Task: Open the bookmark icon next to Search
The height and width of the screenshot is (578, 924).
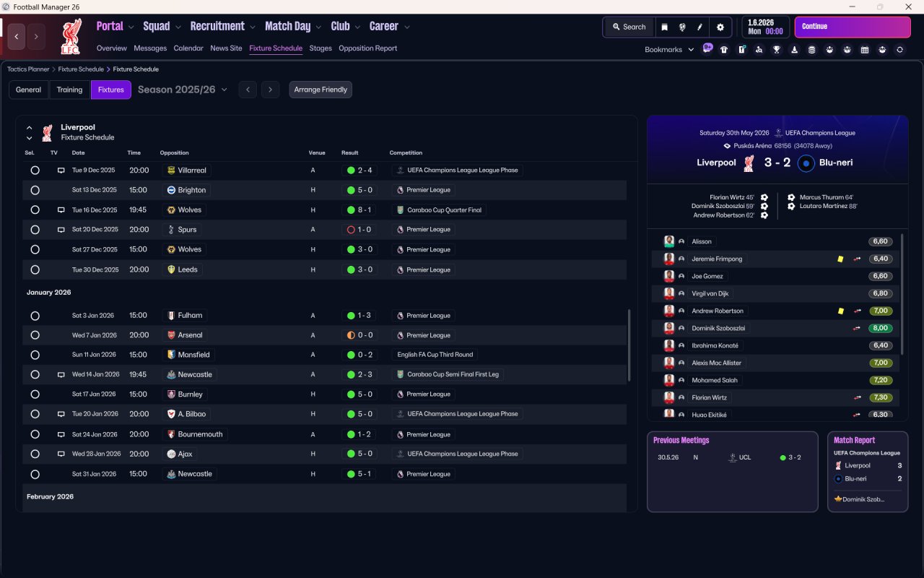Action: click(x=664, y=27)
